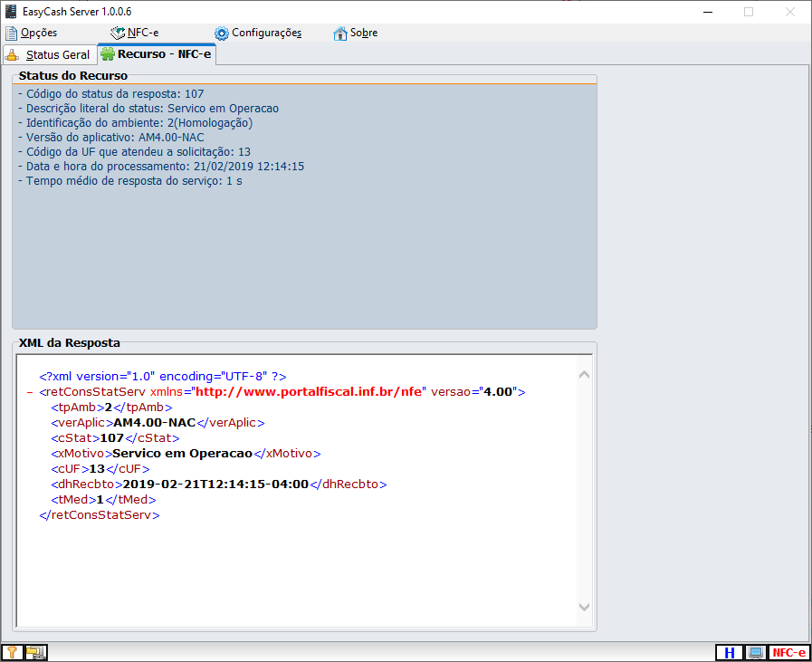Click the green puzzle icon on Recurso tab
The image size is (812, 662).
coord(108,54)
